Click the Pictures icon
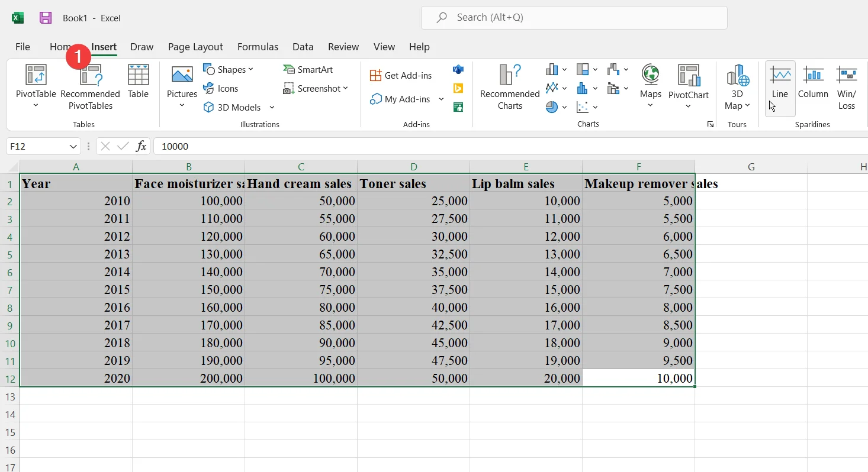 click(x=182, y=75)
